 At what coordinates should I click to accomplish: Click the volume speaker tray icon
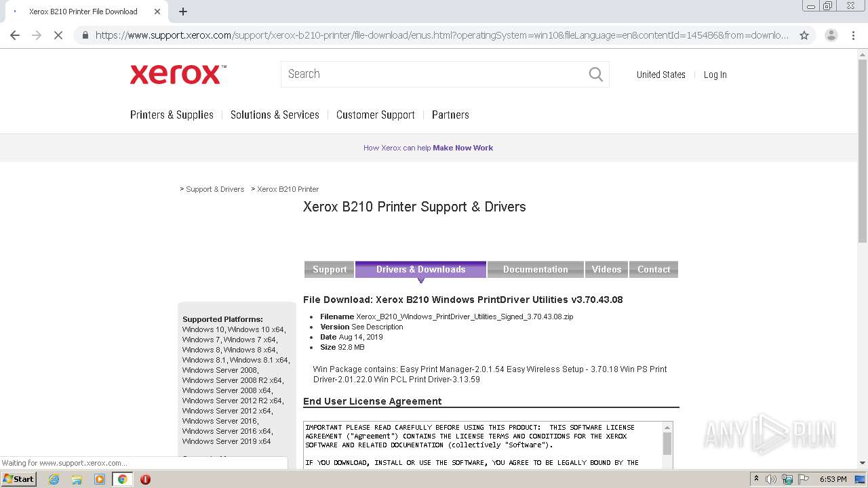(771, 479)
